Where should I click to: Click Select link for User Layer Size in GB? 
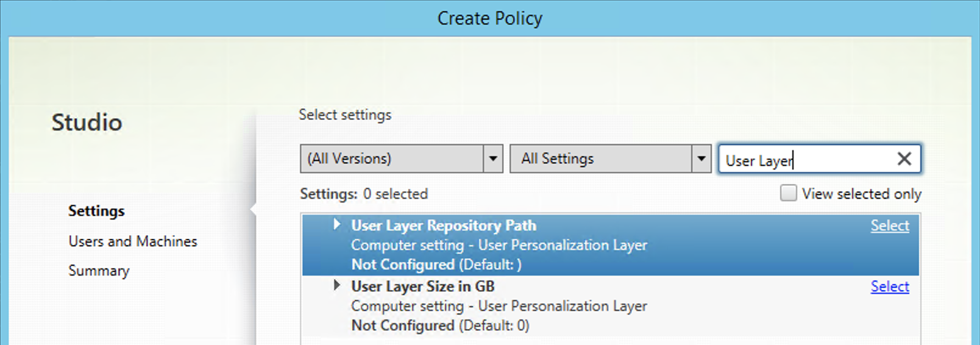[889, 286]
